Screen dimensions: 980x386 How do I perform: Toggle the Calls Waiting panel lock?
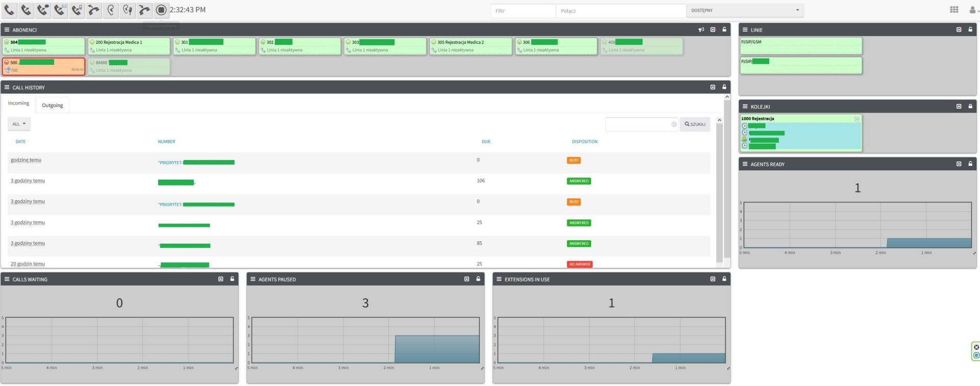pos(232,279)
